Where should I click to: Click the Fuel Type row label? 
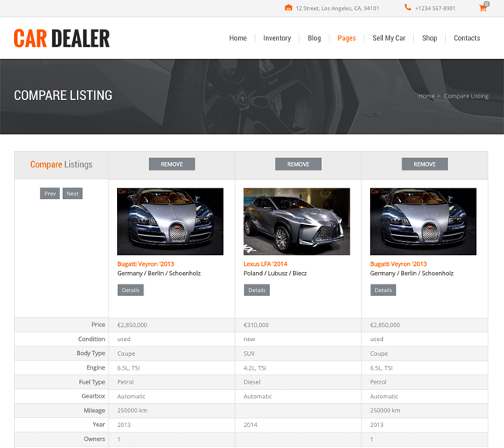click(x=92, y=382)
